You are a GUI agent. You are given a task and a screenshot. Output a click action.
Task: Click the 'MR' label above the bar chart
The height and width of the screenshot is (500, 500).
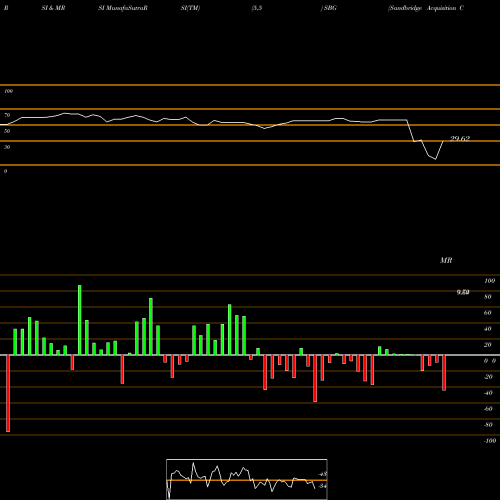tap(446, 260)
